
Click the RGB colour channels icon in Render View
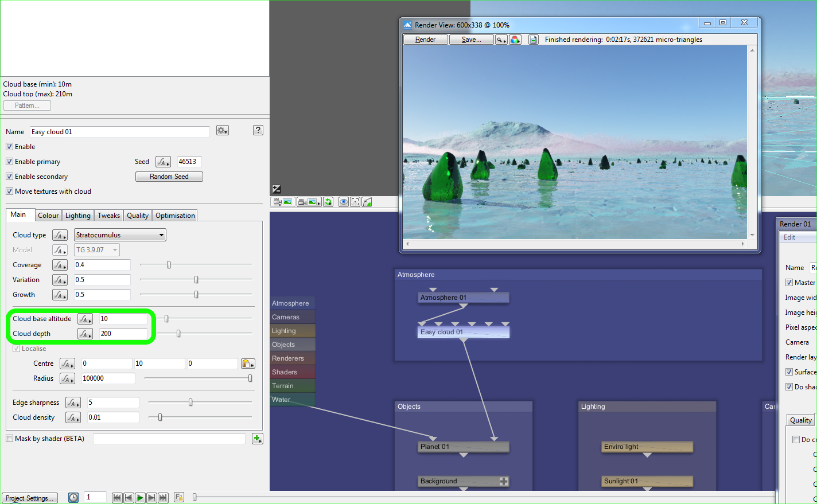[515, 40]
